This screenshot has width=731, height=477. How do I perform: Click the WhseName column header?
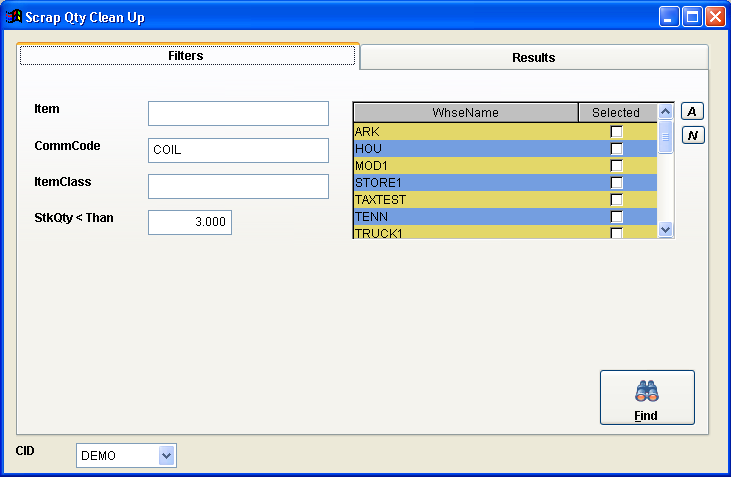coord(465,113)
